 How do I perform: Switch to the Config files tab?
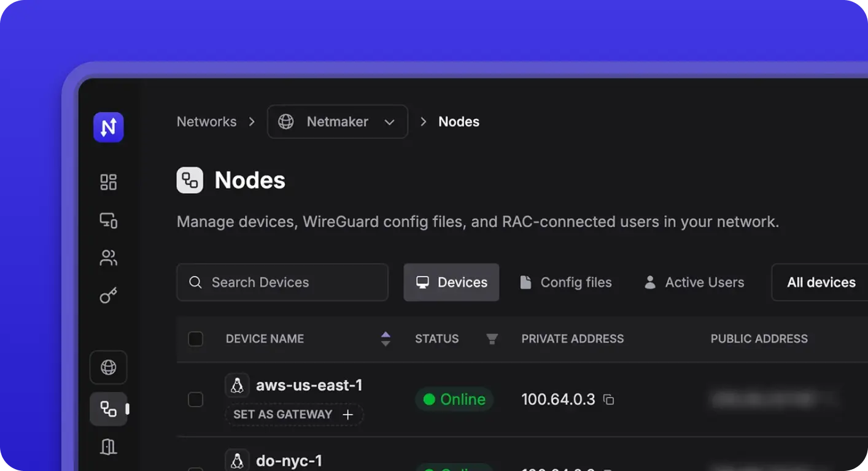tap(566, 282)
